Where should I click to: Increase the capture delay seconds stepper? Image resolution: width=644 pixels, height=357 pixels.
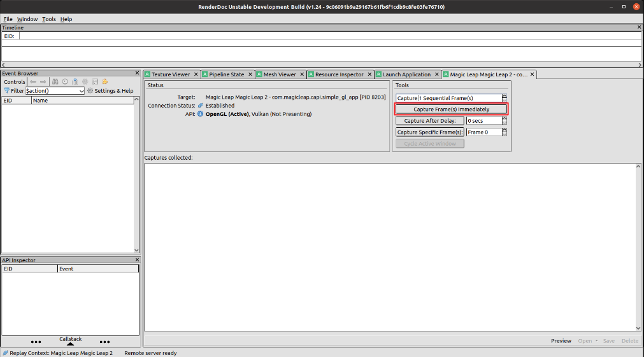[504, 118]
